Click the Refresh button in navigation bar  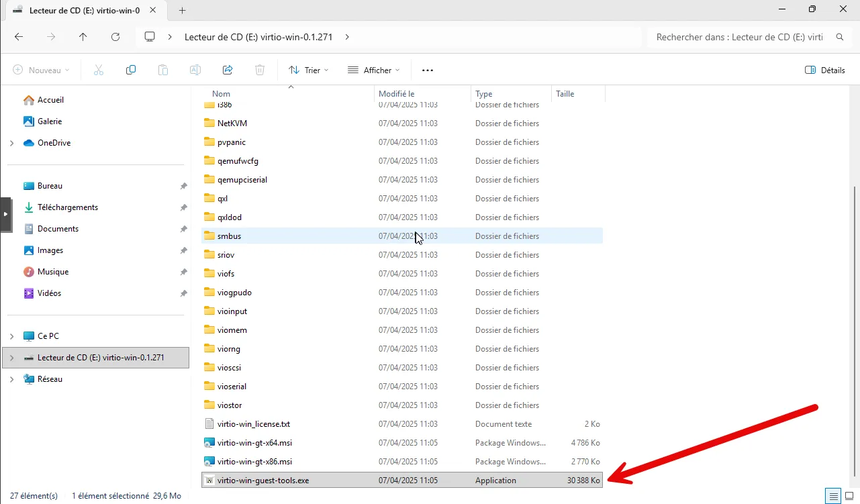tap(115, 37)
